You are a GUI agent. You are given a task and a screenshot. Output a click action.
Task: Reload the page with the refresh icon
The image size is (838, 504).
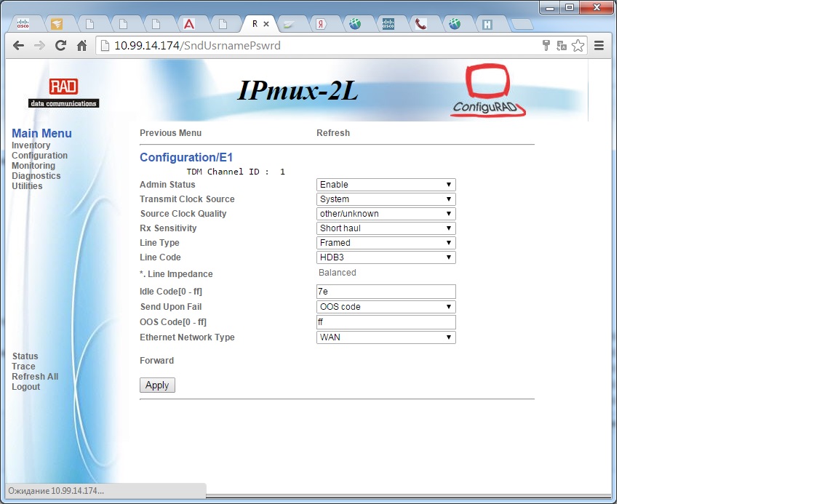click(60, 45)
